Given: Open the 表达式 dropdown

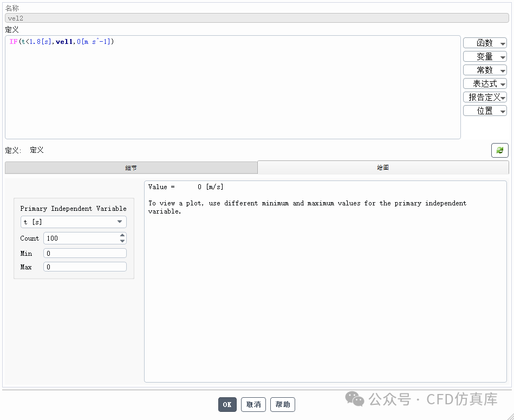Looking at the screenshot, I should (x=485, y=83).
